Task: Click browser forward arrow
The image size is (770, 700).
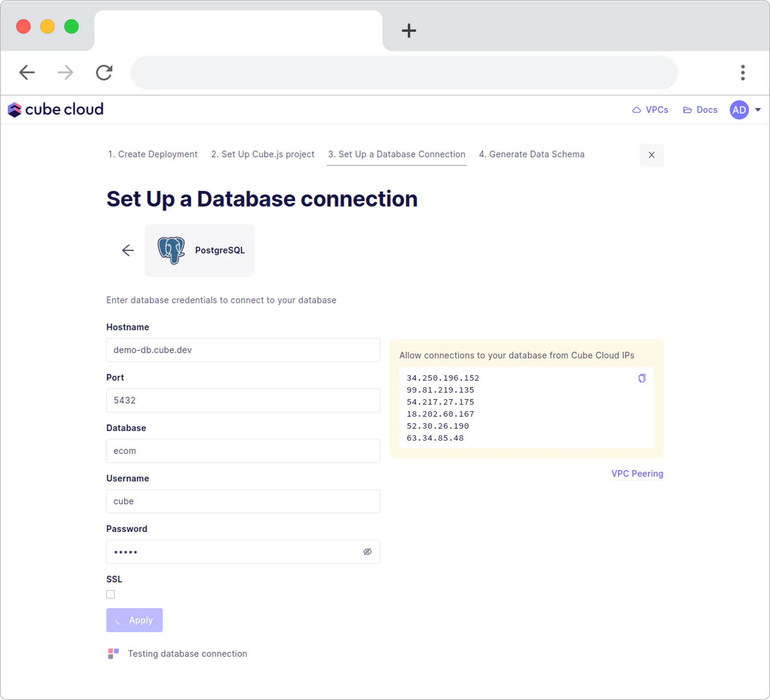Action: pos(65,73)
